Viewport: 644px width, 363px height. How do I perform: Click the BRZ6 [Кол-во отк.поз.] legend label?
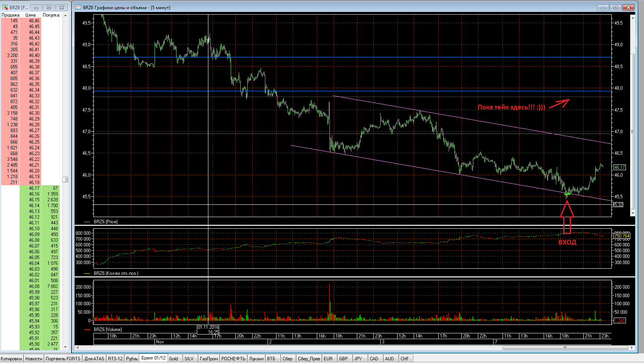[x=116, y=273]
